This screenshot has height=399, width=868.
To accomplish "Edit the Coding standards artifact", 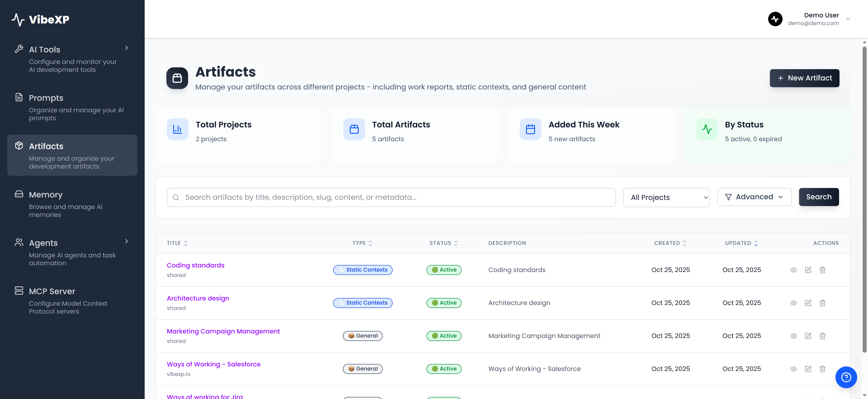I will 808,270.
